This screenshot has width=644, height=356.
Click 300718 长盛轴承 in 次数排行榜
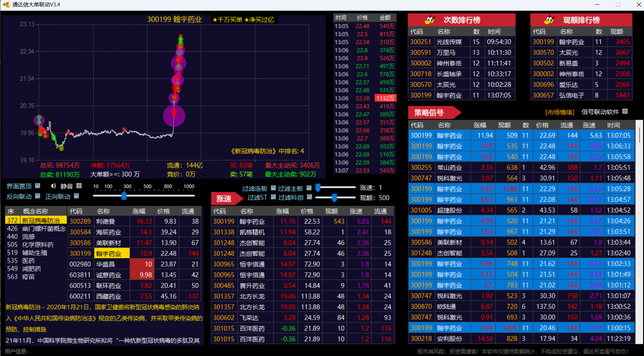tap(462, 74)
